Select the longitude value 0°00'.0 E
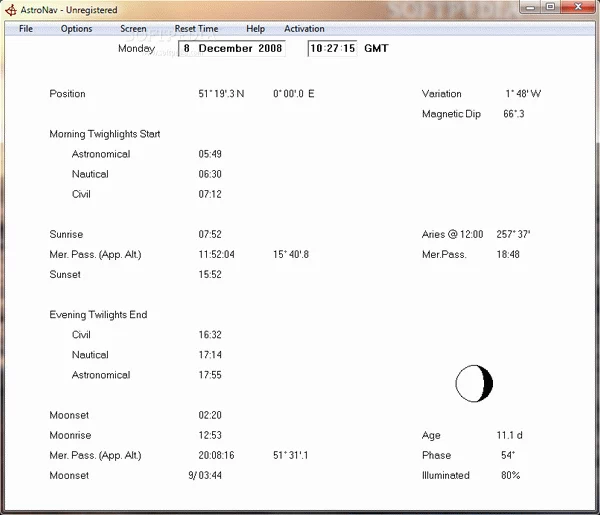 tap(293, 94)
